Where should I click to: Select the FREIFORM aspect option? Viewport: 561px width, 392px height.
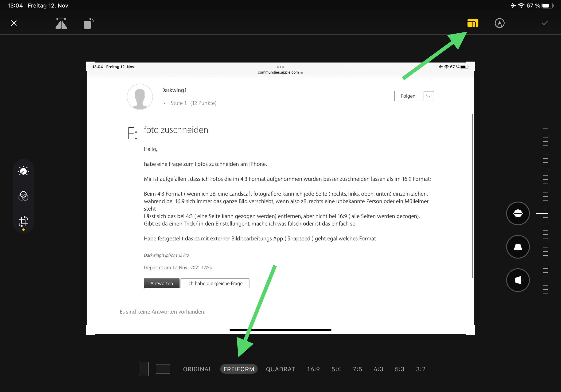239,369
